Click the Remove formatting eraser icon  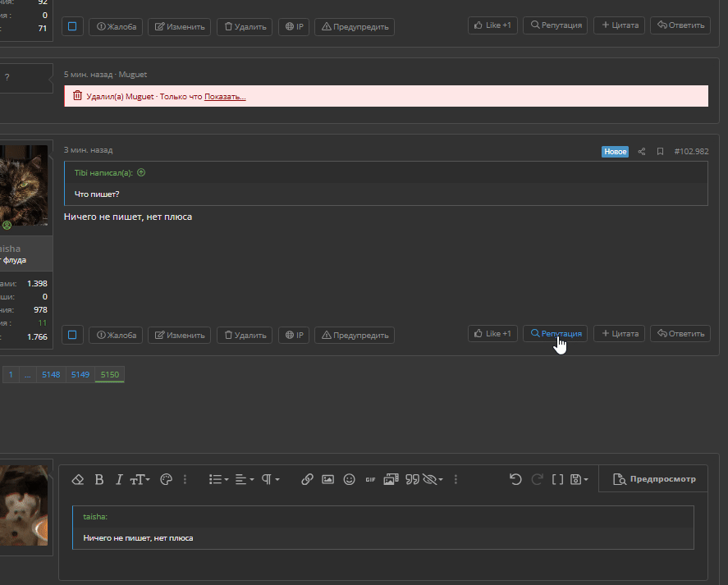77,479
